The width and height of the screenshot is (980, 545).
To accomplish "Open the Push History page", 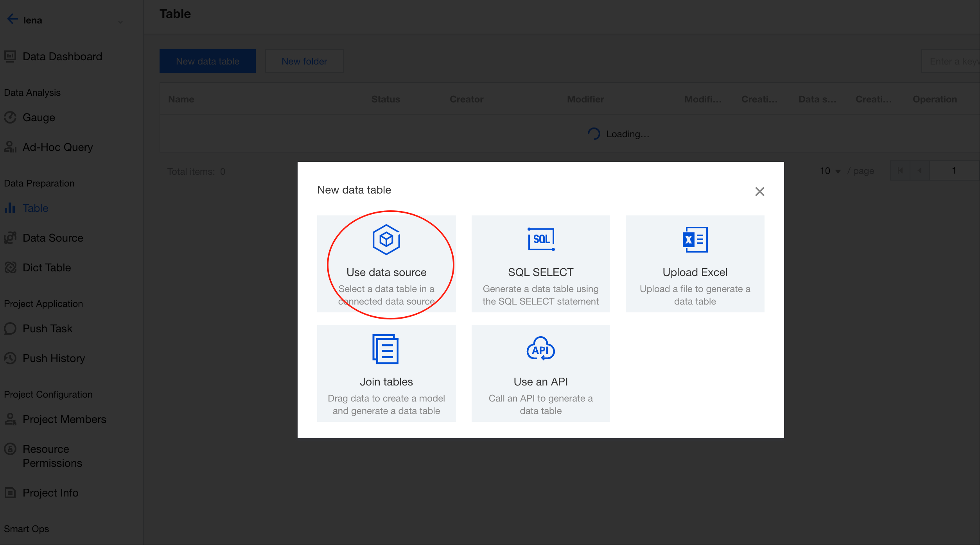I will click(54, 358).
